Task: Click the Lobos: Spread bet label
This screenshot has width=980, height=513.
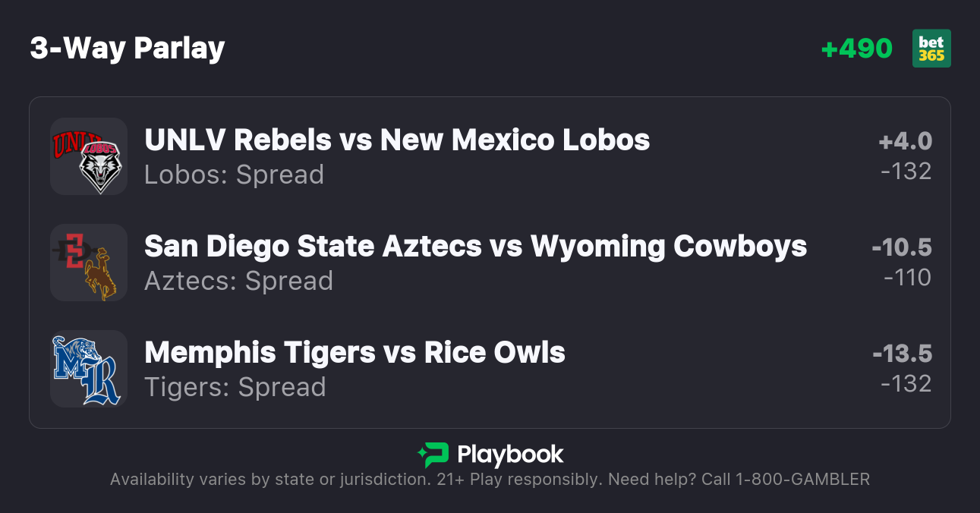Action: 234,175
